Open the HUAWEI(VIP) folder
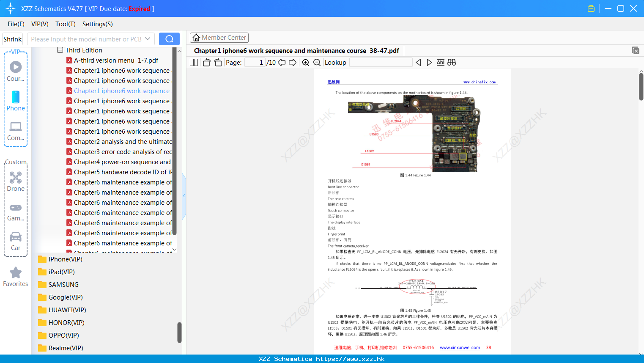 [62, 310]
